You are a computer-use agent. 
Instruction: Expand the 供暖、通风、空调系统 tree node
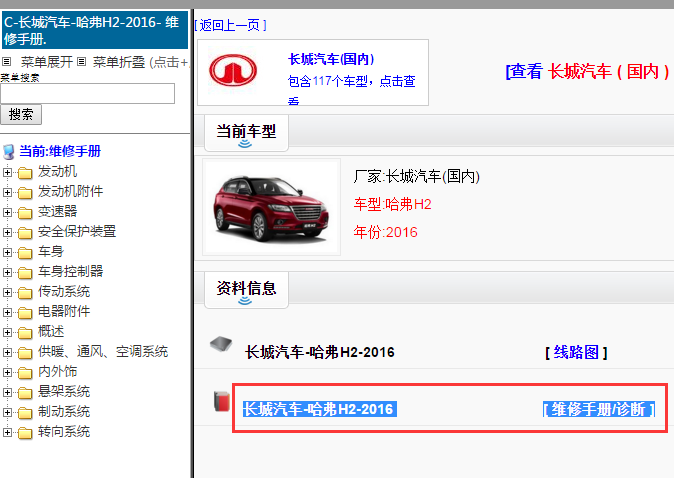7,352
